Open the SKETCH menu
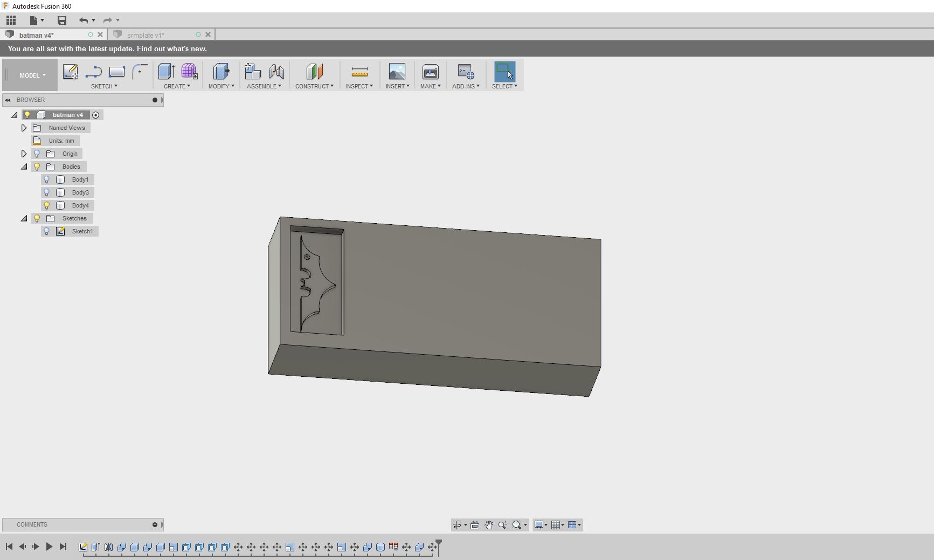Screen dimensions: 934x560 click(104, 86)
